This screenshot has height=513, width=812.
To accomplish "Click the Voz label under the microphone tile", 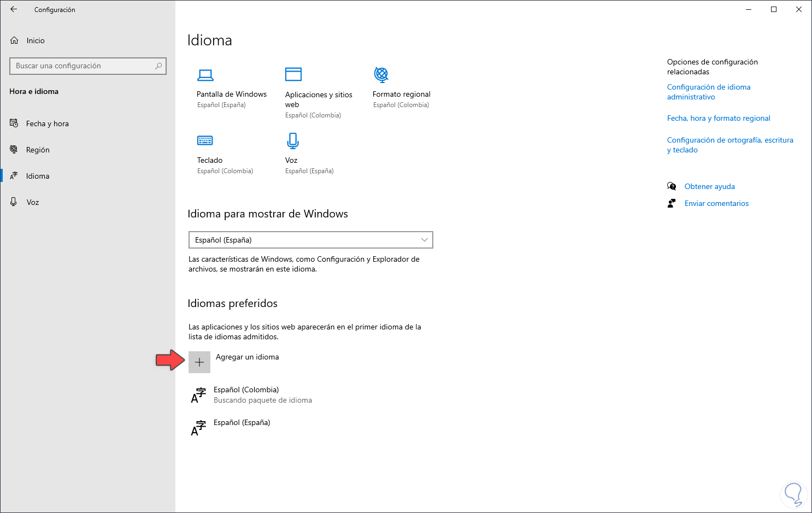I will (x=291, y=160).
